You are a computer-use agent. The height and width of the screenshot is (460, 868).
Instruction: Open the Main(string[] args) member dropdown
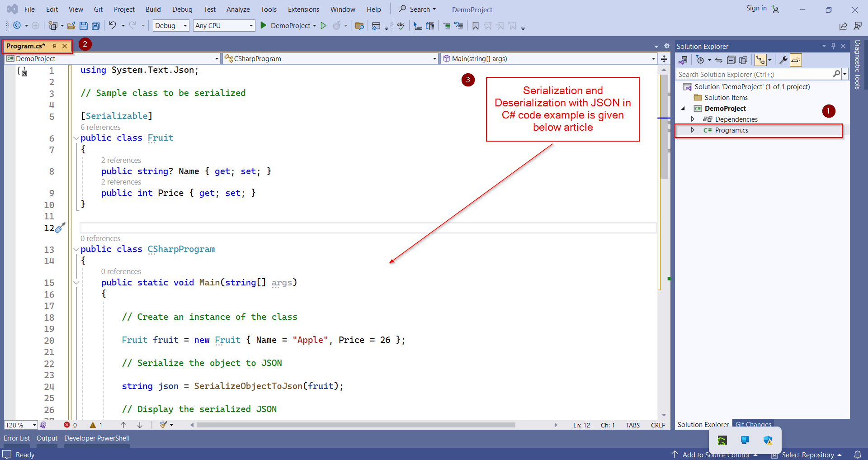point(549,59)
